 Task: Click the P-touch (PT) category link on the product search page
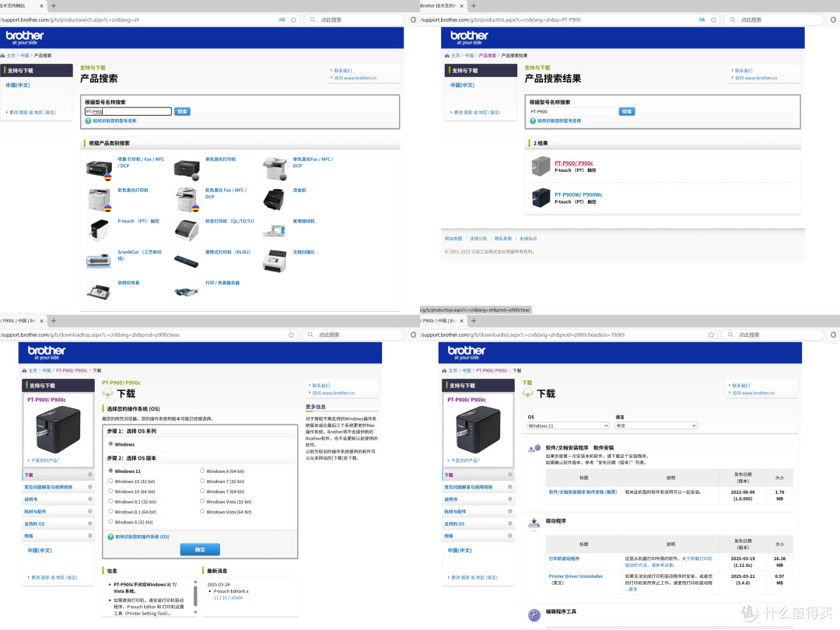(x=138, y=221)
